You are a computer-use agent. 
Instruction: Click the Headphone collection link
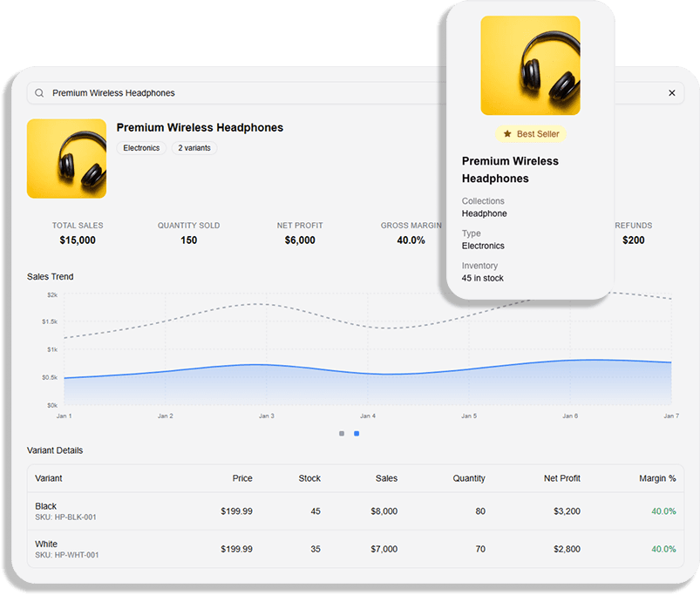click(484, 213)
